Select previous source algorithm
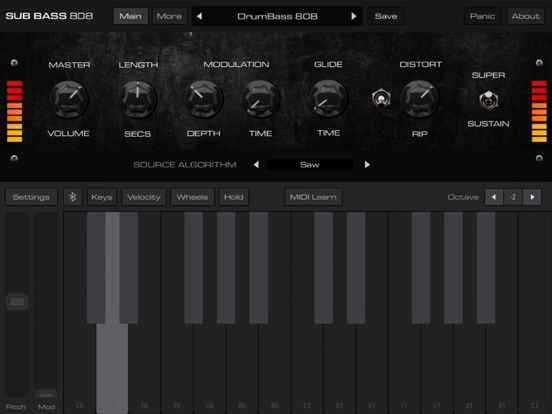This screenshot has height=414, width=552. (256, 164)
